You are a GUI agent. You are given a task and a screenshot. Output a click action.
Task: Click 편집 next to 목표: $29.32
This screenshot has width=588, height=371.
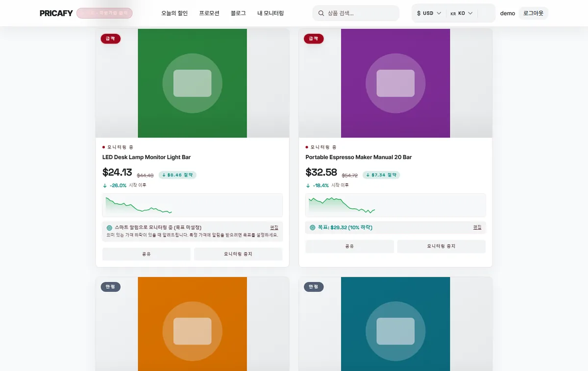click(477, 228)
